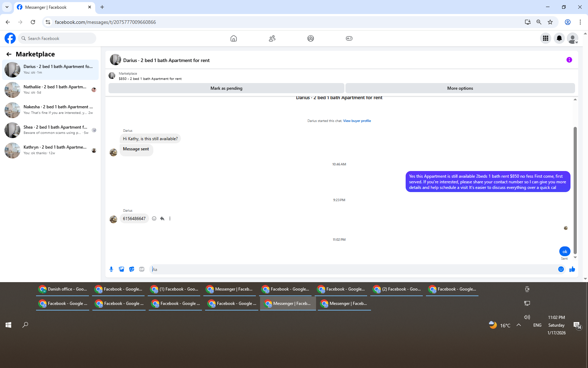Open browser zoom magnifier icon
This screenshot has width=588, height=368.
pos(539,22)
